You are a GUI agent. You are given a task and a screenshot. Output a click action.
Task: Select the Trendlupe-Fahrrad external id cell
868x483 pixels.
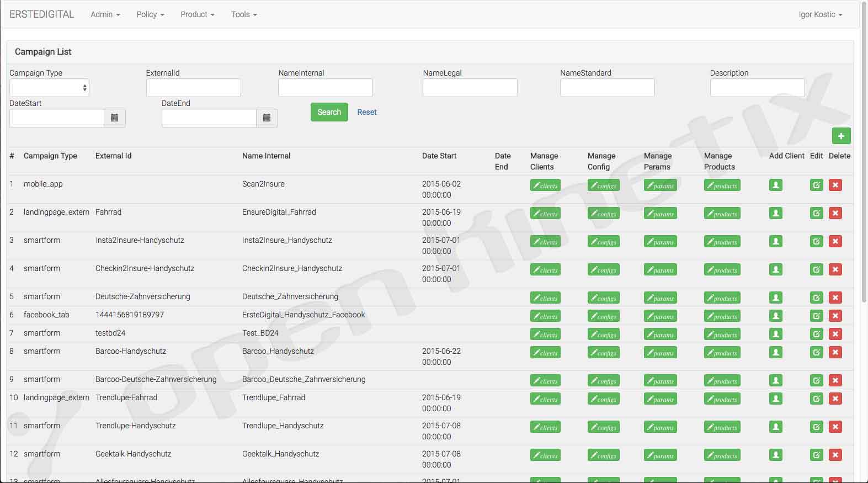tap(126, 397)
